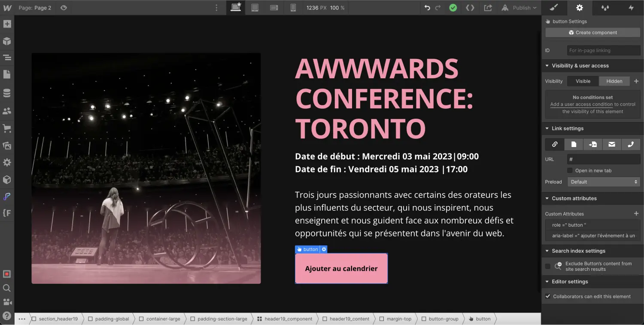Screen dimensions: 644x325
Task: Add a visibility condition with plus
Action: click(636, 81)
